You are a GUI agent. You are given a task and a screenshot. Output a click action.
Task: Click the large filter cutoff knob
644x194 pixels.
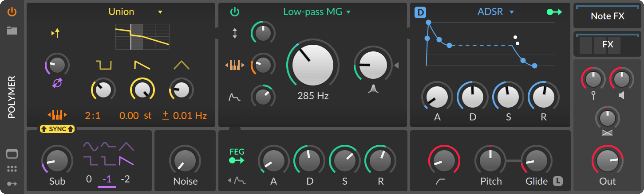[312, 65]
